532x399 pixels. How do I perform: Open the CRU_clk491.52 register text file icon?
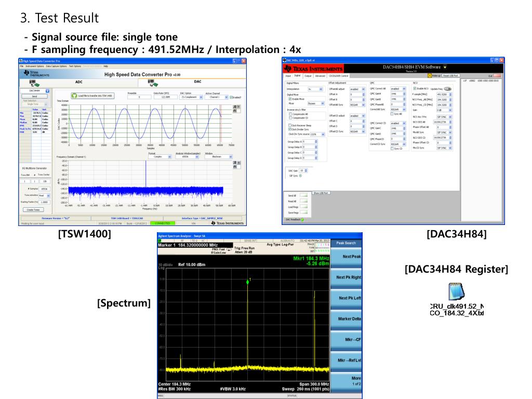point(456,291)
